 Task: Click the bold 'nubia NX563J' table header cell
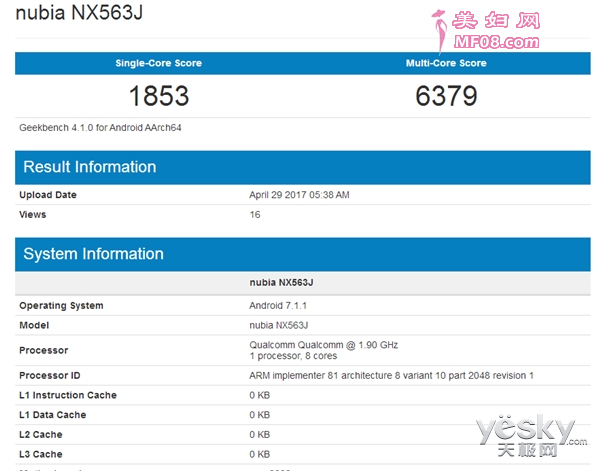281,283
